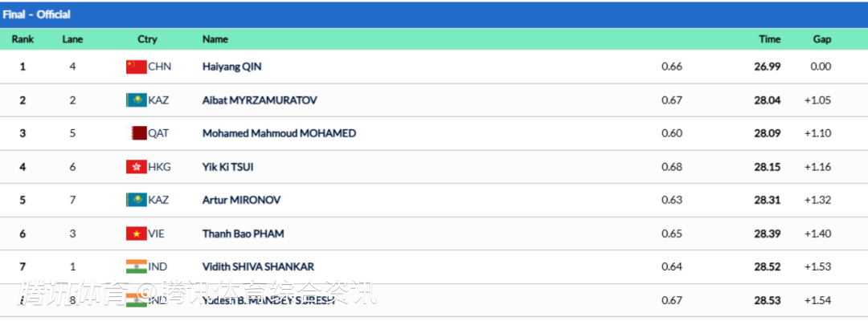Image resolution: width=868 pixels, height=321 pixels.
Task: Click the Hong Kong flag icon
Action: (x=136, y=167)
